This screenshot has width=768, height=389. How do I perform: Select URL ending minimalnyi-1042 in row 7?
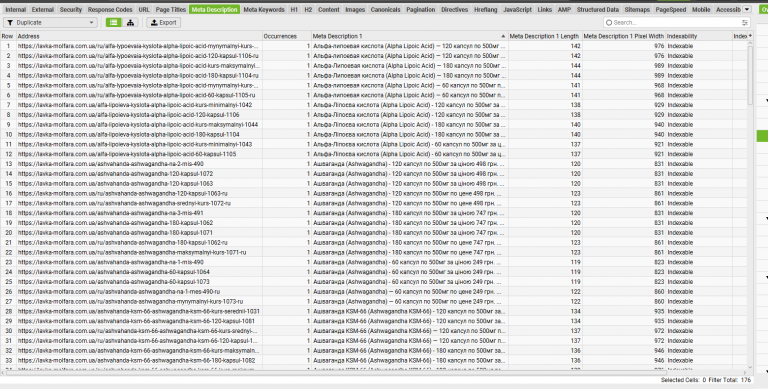(x=135, y=105)
